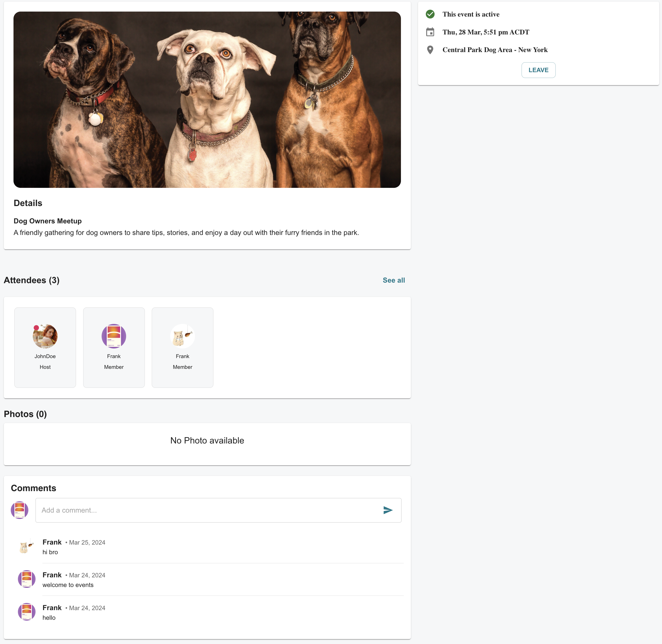Click avatar on 'welcome to events' comment

tap(26, 579)
